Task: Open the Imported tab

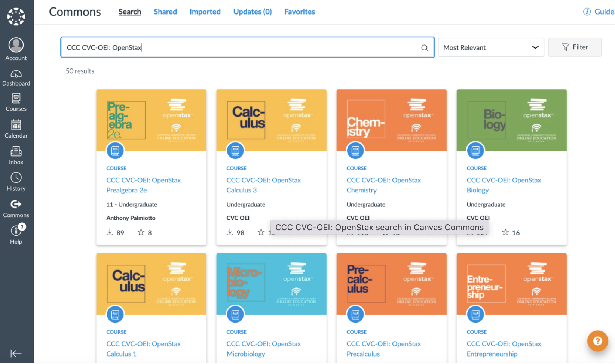Action: (205, 12)
